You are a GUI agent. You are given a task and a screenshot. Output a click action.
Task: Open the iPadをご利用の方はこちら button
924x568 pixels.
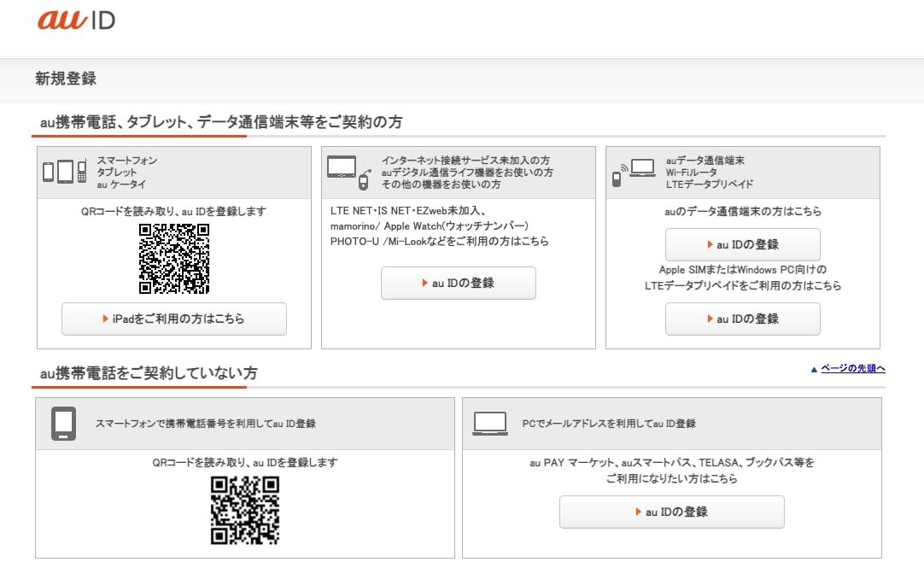point(174,319)
